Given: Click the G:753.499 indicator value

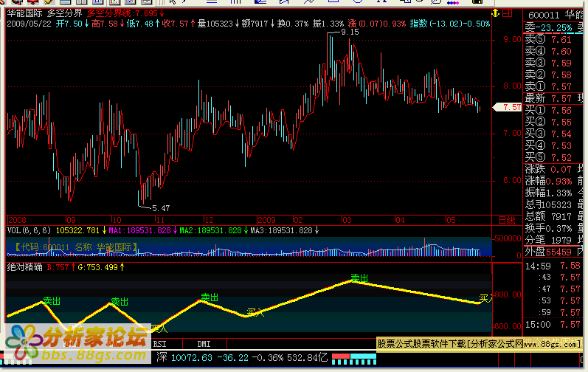Looking at the screenshot, I should coord(101,267).
